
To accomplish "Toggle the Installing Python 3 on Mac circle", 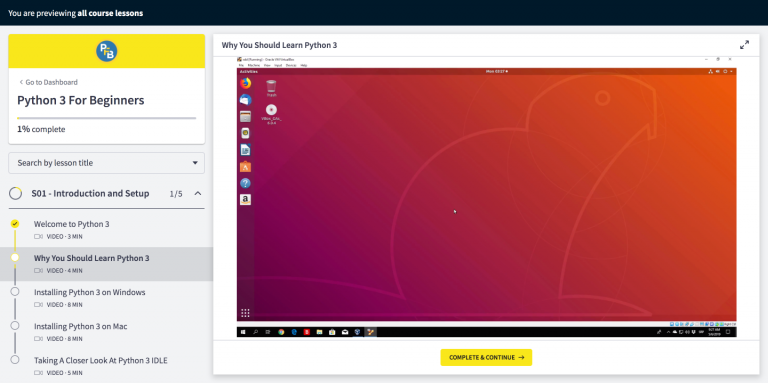I will pyautogui.click(x=15, y=326).
